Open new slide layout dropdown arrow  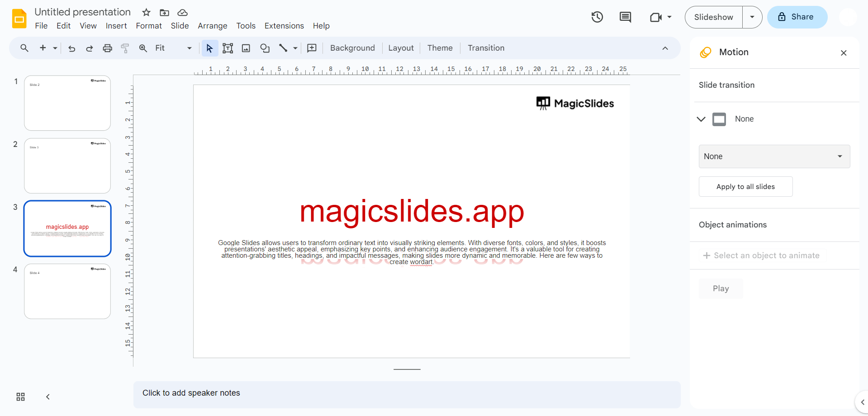click(55, 48)
